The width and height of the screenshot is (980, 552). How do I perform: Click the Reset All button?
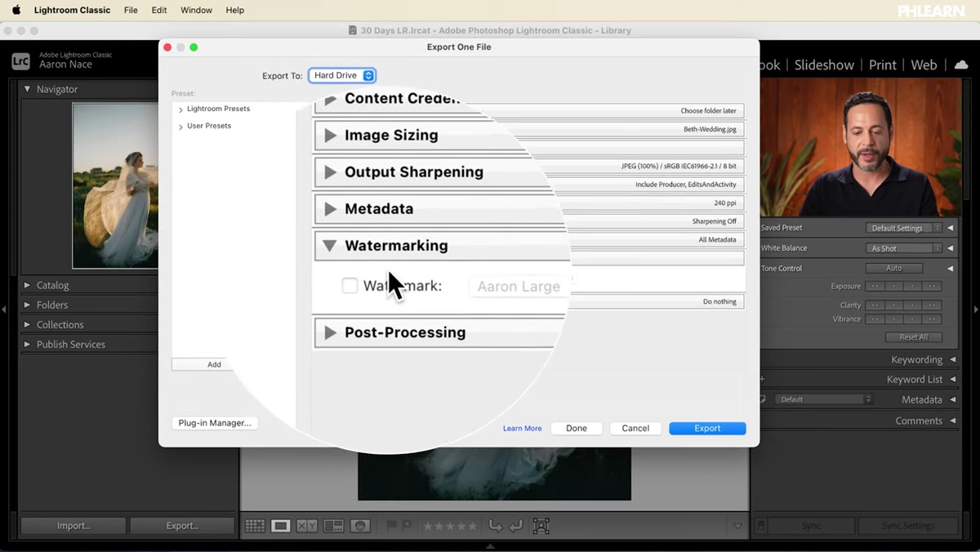click(914, 337)
